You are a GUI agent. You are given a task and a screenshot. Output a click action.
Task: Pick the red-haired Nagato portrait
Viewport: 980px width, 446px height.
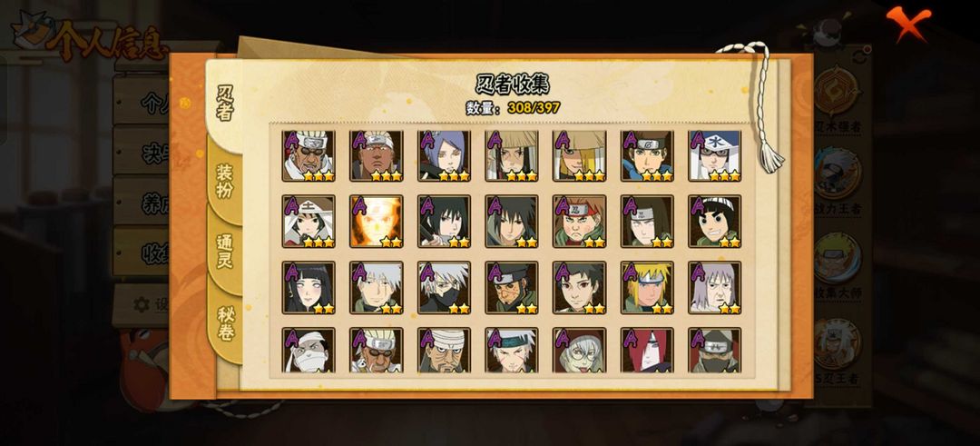[647, 351]
